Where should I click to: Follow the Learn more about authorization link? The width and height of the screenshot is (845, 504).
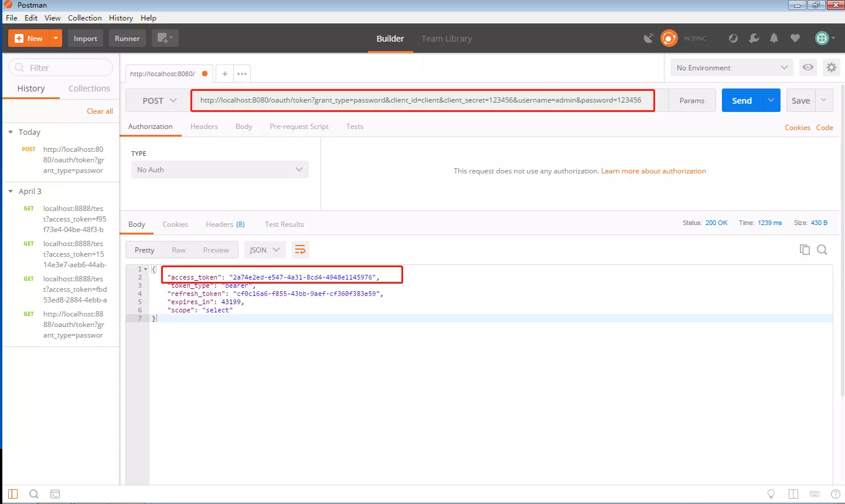653,171
